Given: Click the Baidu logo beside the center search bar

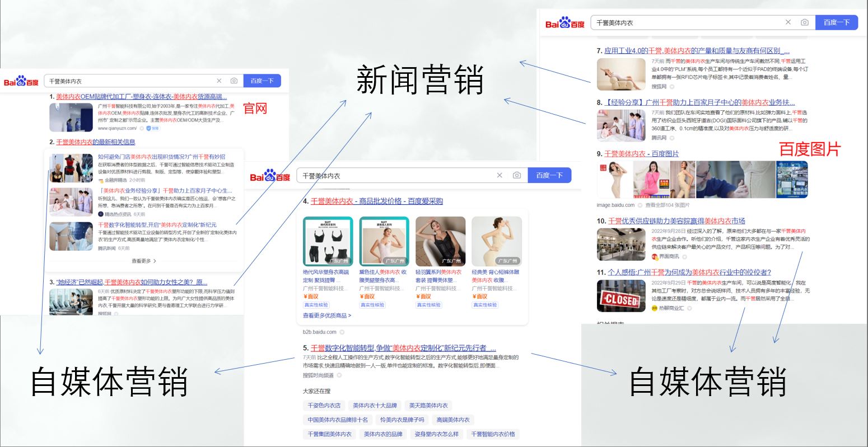Looking at the screenshot, I should [x=270, y=176].
